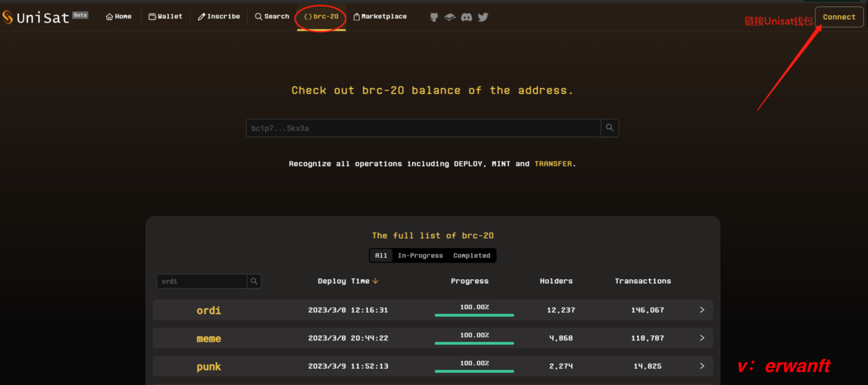Open the Twitter icon link

tap(483, 17)
